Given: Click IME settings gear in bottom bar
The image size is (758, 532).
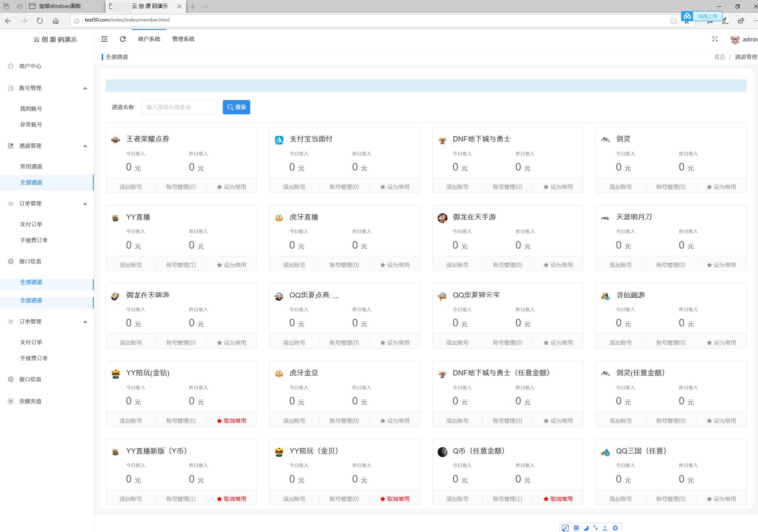Looking at the screenshot, I should coord(615,528).
